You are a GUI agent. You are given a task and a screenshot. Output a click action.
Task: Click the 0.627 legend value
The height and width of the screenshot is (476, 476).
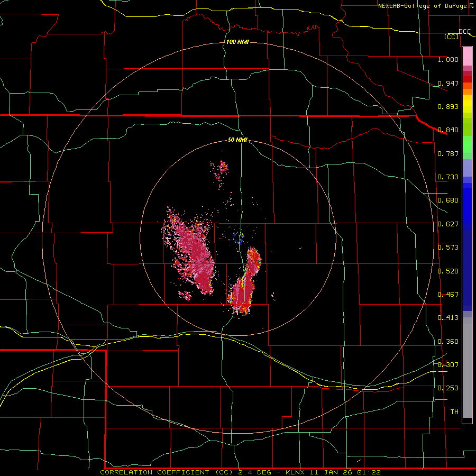coord(448,224)
